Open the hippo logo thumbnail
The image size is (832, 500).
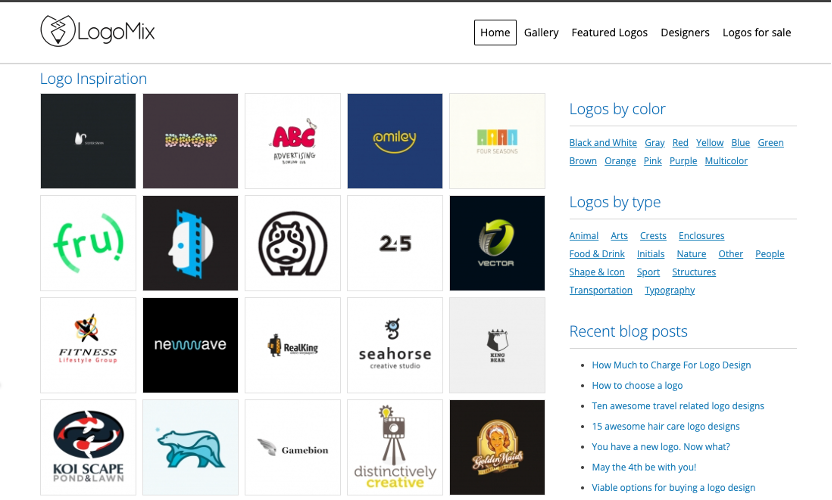(x=293, y=243)
